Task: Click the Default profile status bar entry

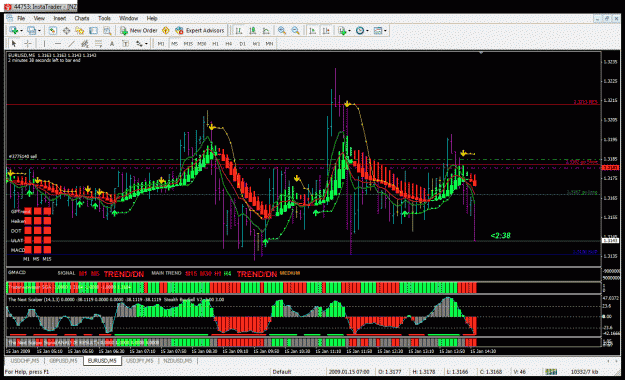Action: (282, 372)
